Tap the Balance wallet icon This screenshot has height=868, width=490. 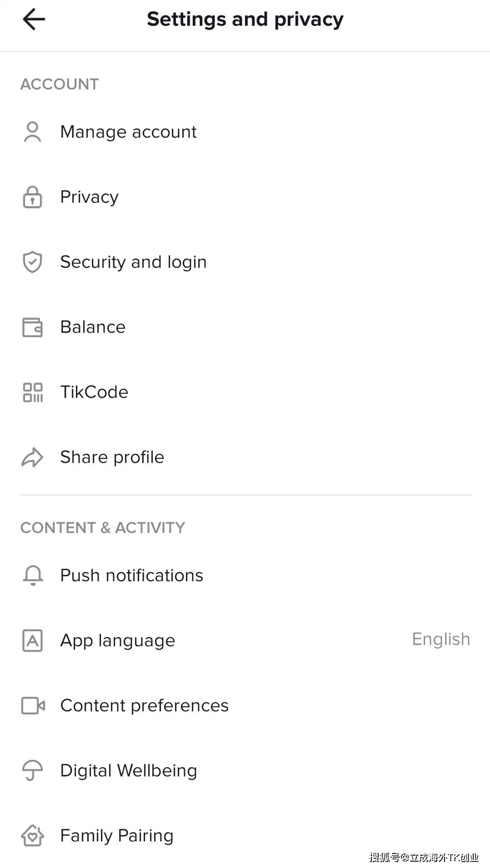click(32, 327)
